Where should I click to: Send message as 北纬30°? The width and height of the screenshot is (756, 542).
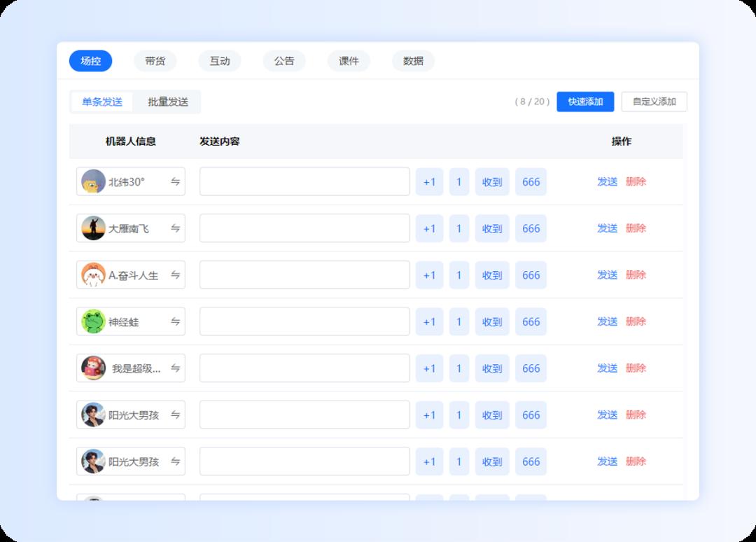608,182
